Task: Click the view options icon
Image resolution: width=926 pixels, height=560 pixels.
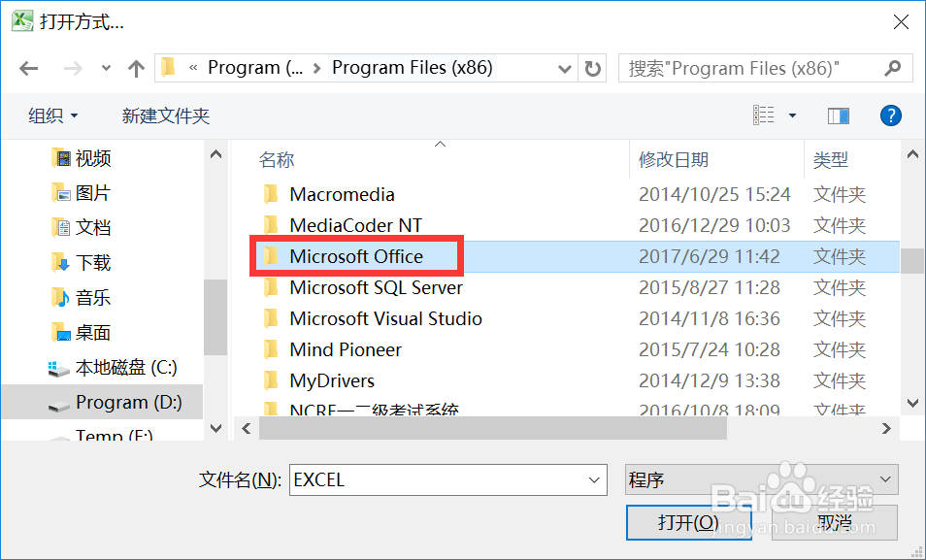Action: [765, 115]
